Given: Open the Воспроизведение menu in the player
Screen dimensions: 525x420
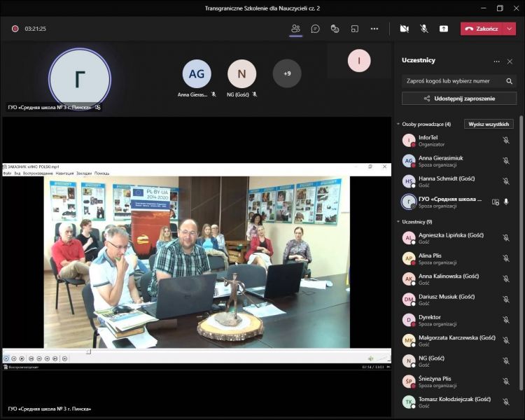Looking at the screenshot, I should tap(36, 173).
